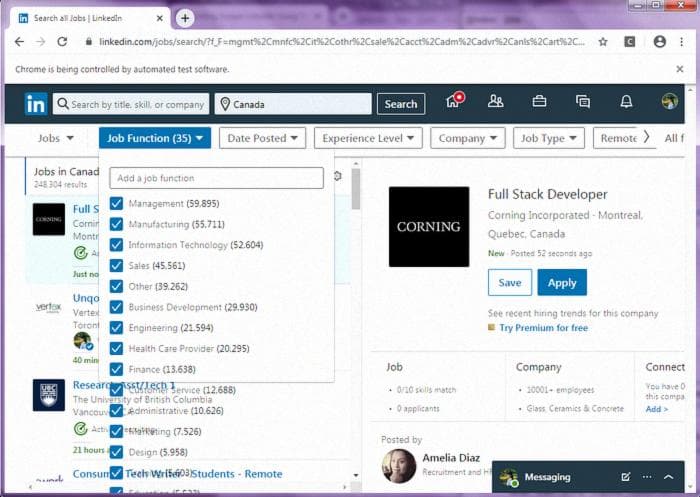Open the Messaging chat icon in navbar

point(583,102)
